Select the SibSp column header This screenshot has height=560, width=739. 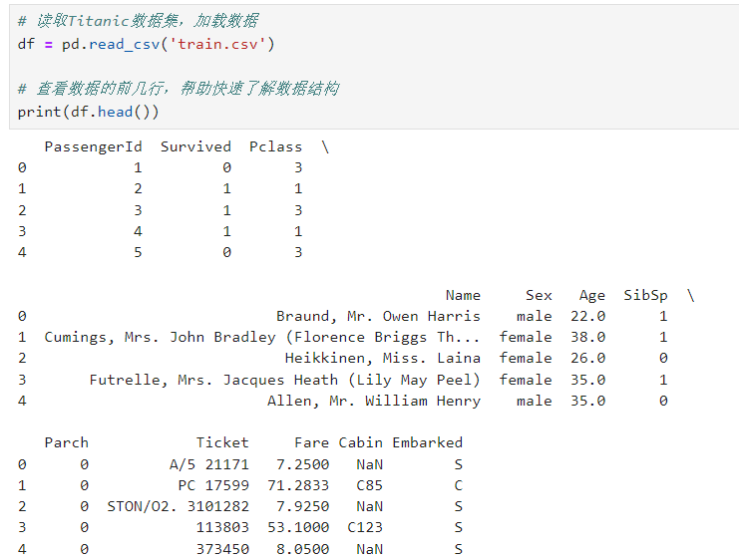pos(645,295)
